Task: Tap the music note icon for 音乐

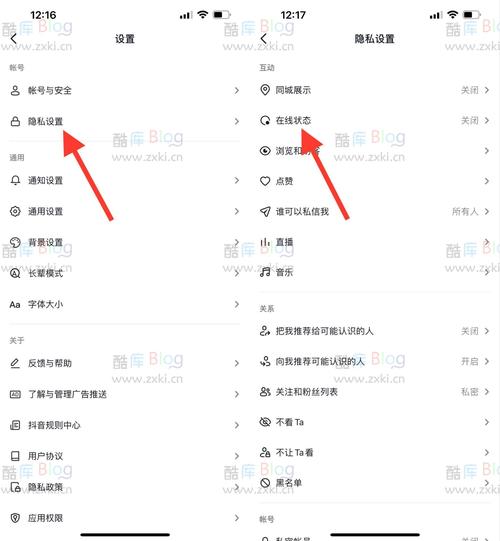Action: click(x=265, y=272)
